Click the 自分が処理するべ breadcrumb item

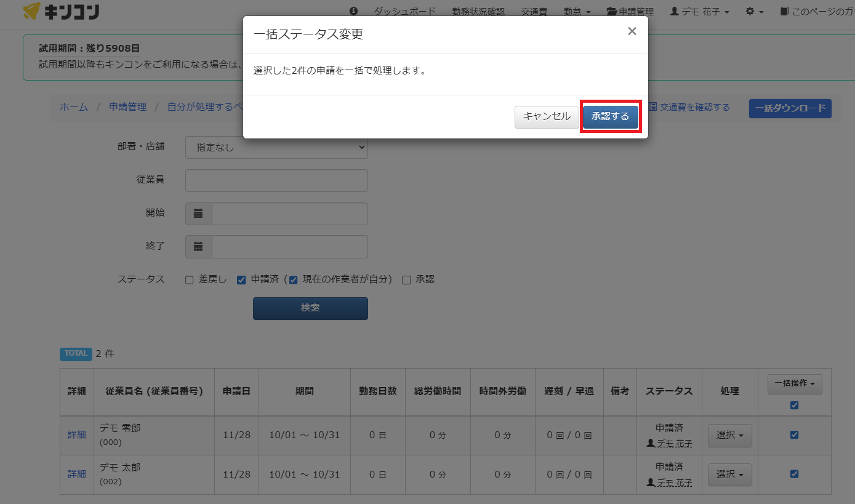point(205,106)
